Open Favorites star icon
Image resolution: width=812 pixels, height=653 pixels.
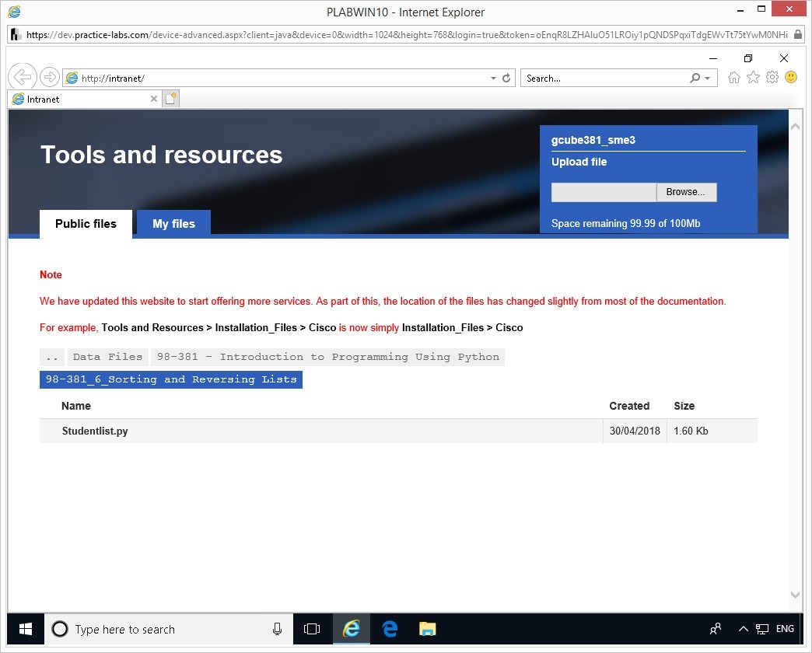[x=753, y=78]
